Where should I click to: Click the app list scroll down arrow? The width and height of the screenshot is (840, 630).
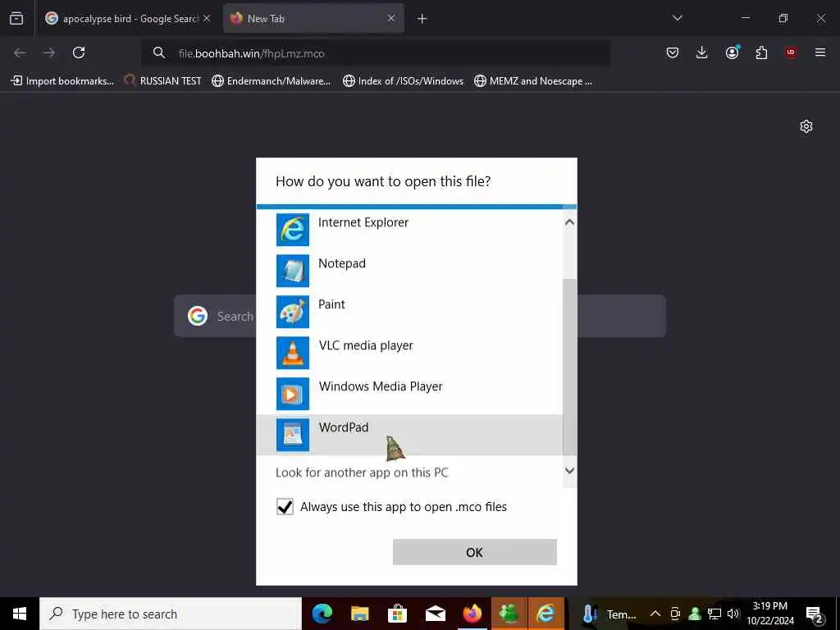(569, 471)
